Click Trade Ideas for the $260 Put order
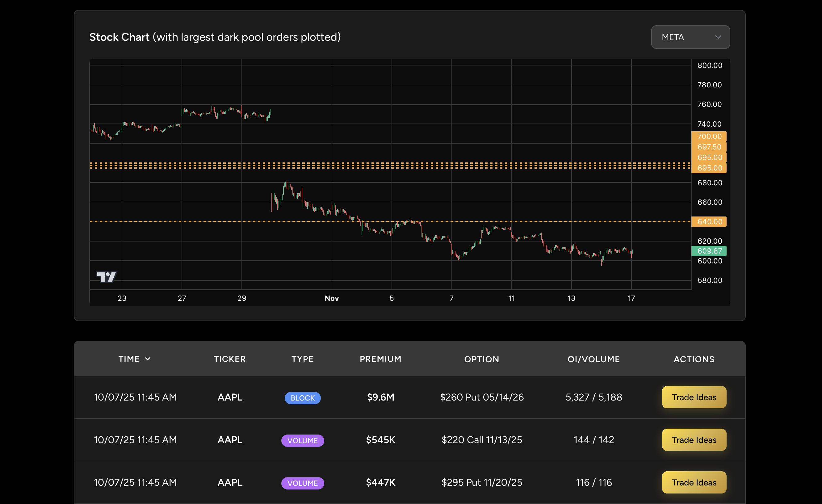Image resolution: width=822 pixels, height=504 pixels. [x=694, y=397]
